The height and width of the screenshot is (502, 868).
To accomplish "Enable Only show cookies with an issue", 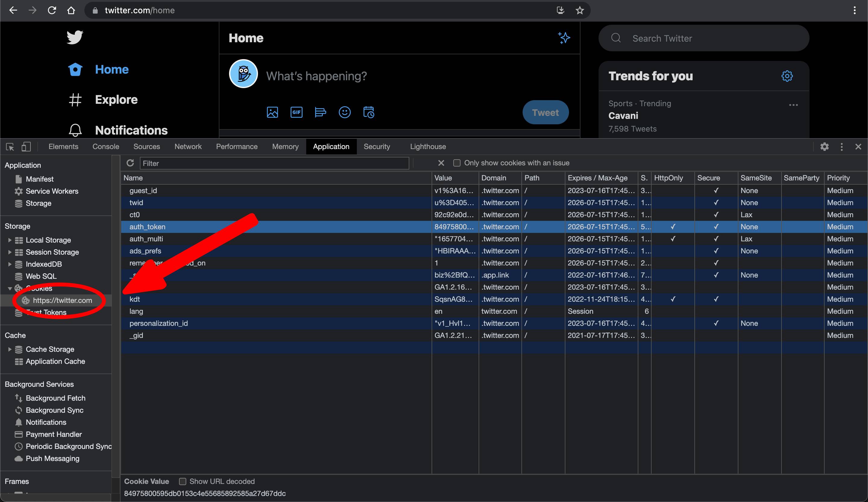I will [457, 163].
